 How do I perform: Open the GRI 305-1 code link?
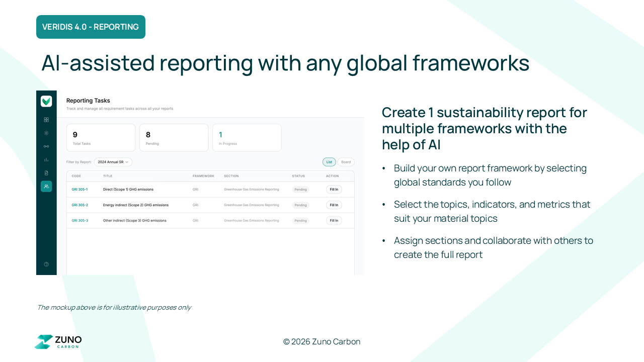coord(79,190)
